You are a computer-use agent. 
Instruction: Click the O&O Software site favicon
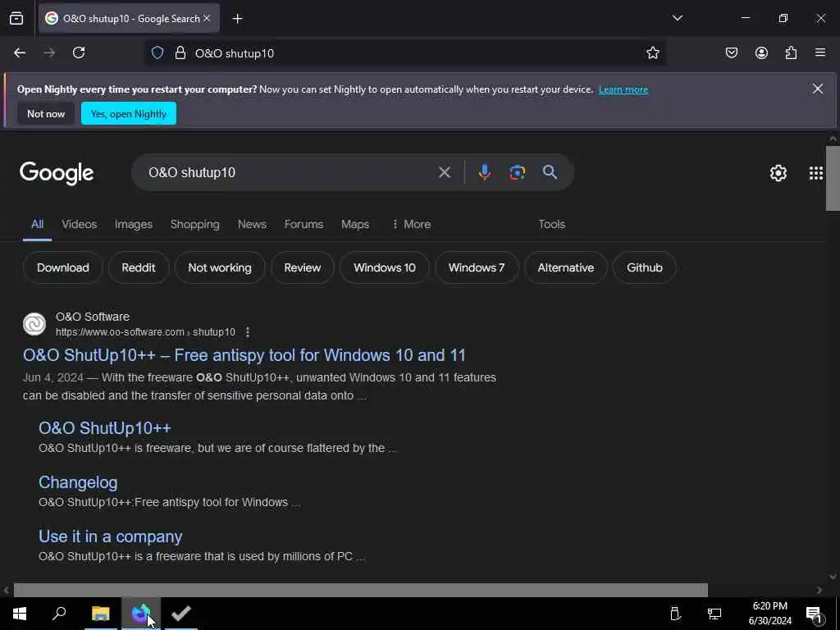pos(34,324)
